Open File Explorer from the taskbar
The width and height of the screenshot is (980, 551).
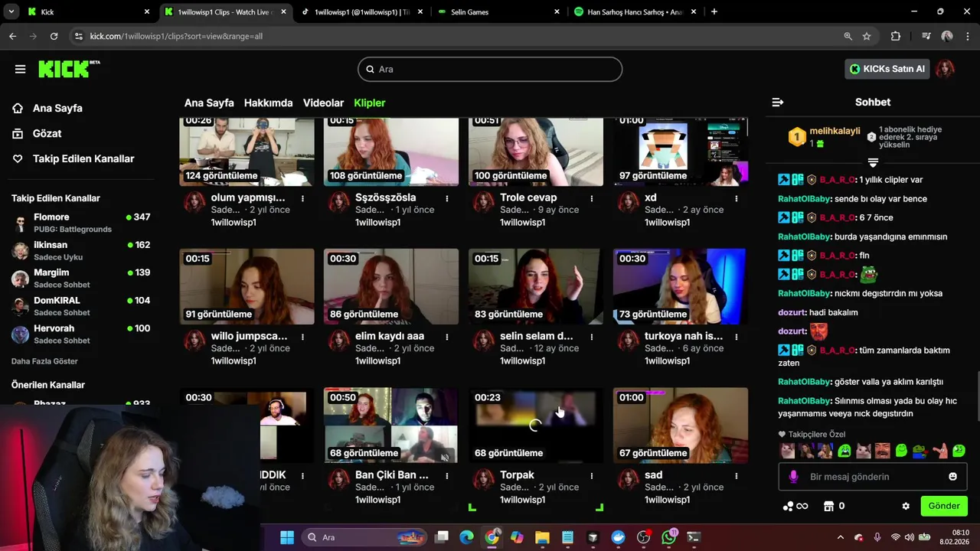542,537
